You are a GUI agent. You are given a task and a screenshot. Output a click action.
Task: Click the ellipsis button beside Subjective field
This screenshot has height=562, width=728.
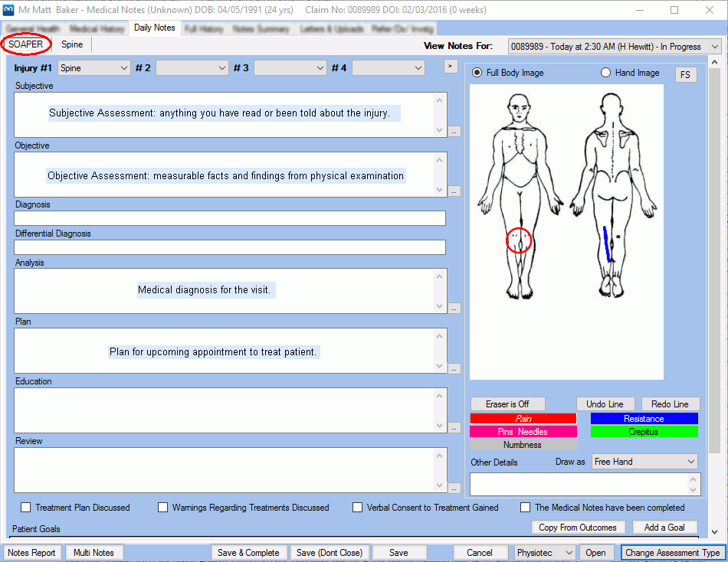(x=454, y=132)
